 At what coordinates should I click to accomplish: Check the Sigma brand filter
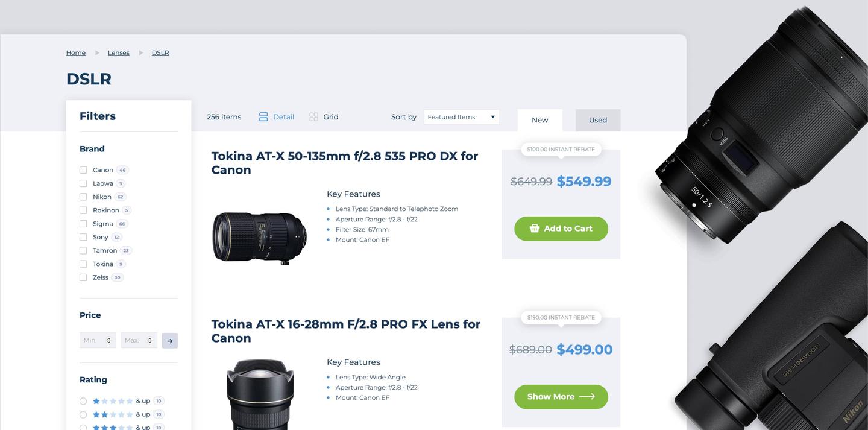tap(83, 224)
